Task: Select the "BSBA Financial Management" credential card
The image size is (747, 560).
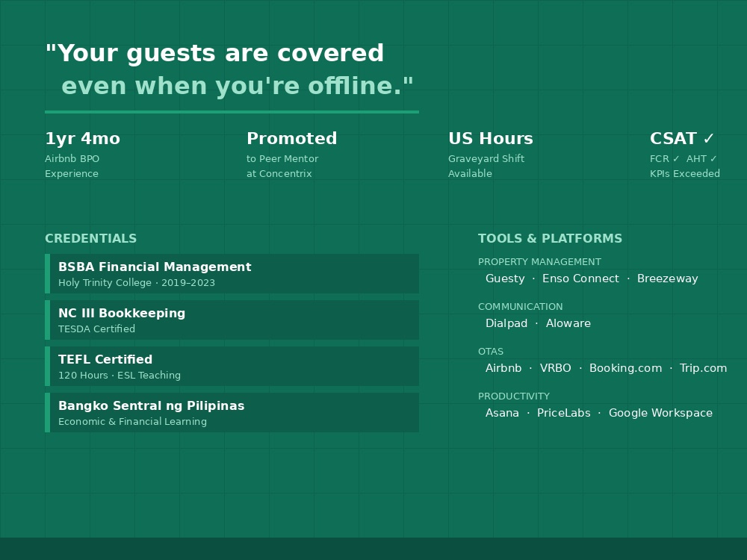Action: click(x=232, y=274)
